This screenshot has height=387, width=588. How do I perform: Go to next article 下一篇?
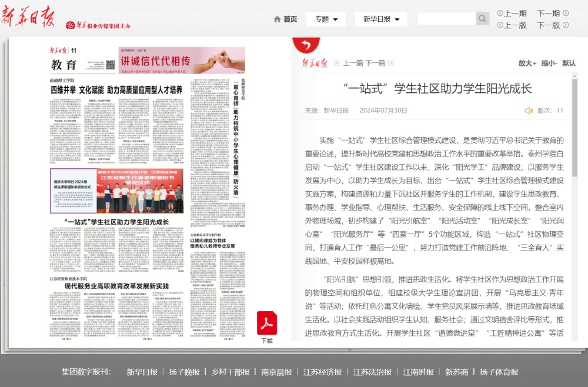[x=375, y=63]
